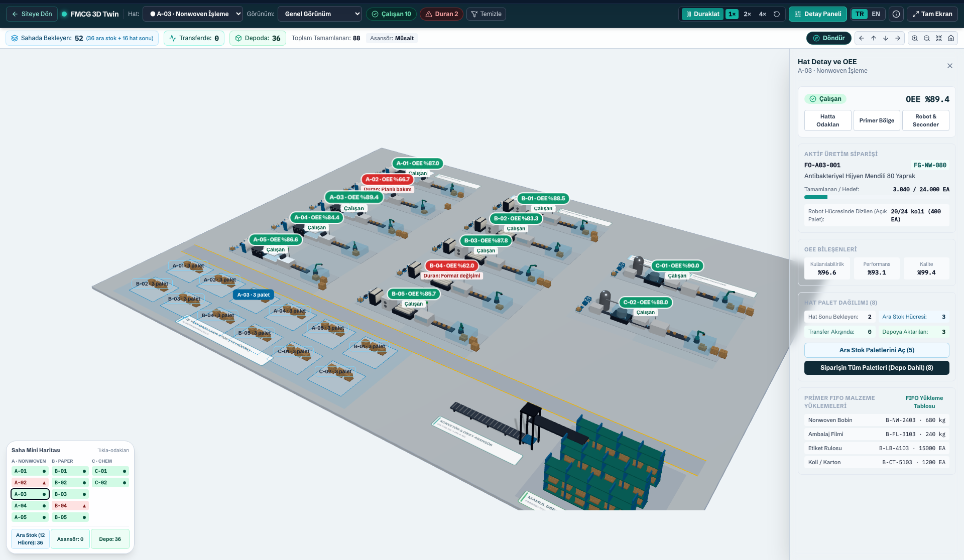Screen dimensions: 964x560
Task: Focus line A-02 in the mini map
Action: [30, 483]
